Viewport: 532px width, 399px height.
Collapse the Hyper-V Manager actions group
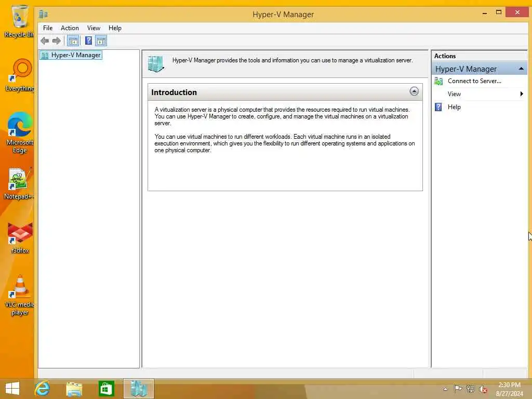pyautogui.click(x=521, y=69)
